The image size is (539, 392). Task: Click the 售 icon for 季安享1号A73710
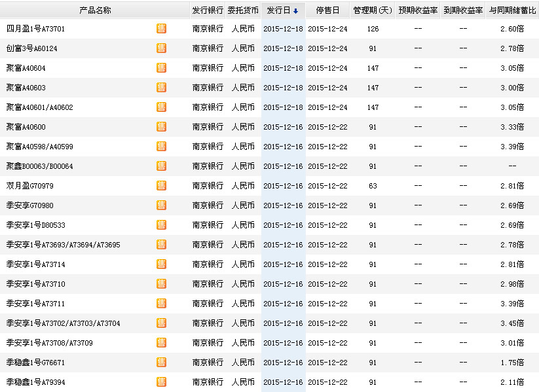point(161,284)
